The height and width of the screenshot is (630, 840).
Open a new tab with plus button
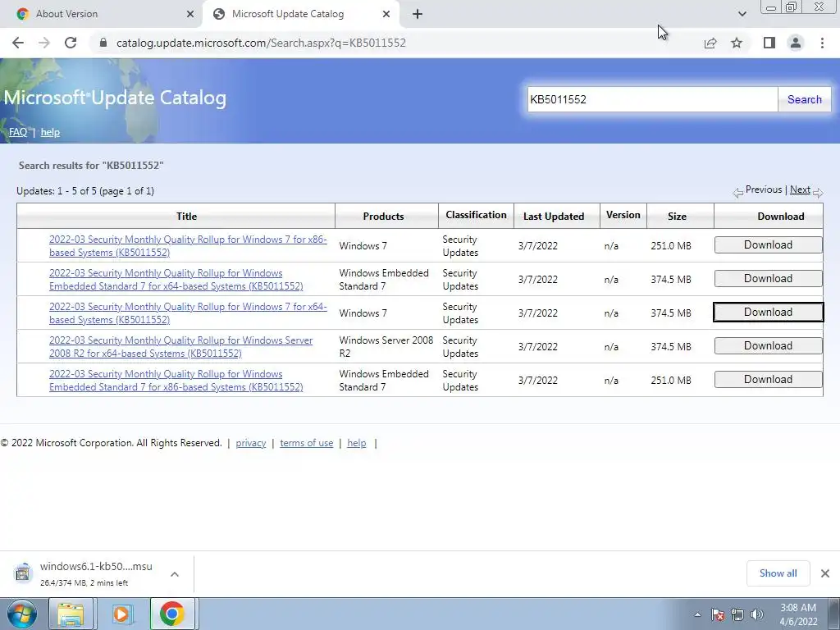[x=418, y=14]
